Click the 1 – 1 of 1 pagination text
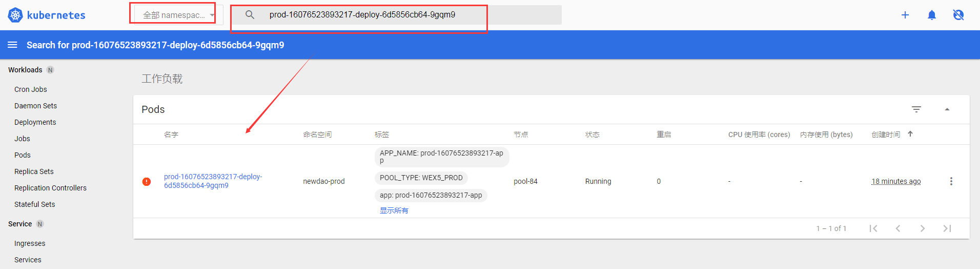The width and height of the screenshot is (980, 269). pyautogui.click(x=831, y=228)
